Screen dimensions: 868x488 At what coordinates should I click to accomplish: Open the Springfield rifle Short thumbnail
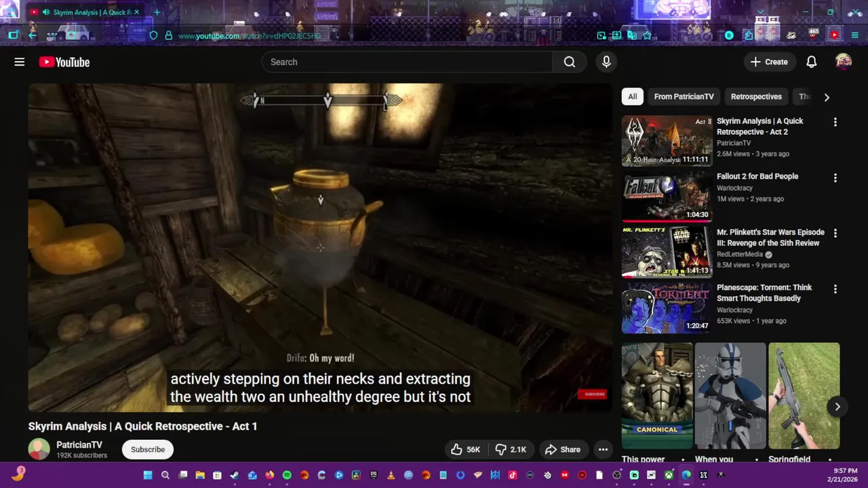pos(804,396)
